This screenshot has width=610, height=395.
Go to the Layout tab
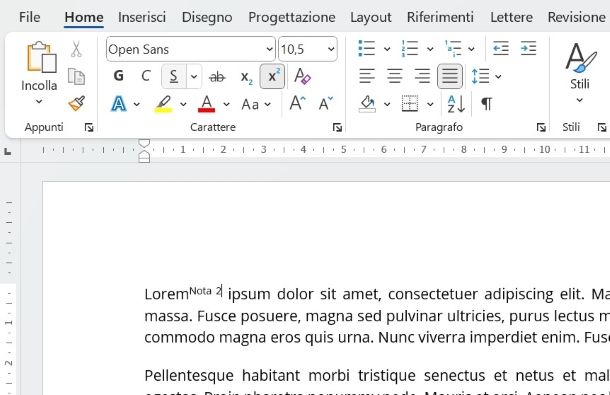(x=371, y=17)
